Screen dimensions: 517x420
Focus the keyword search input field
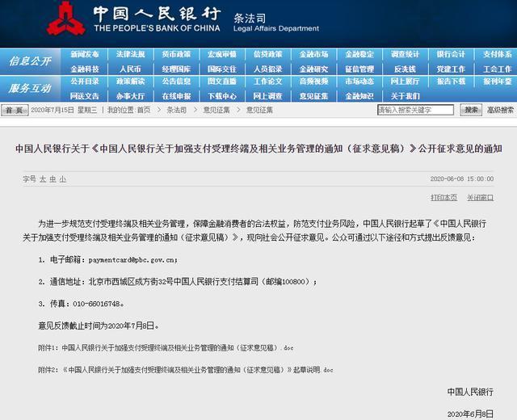tap(415, 110)
